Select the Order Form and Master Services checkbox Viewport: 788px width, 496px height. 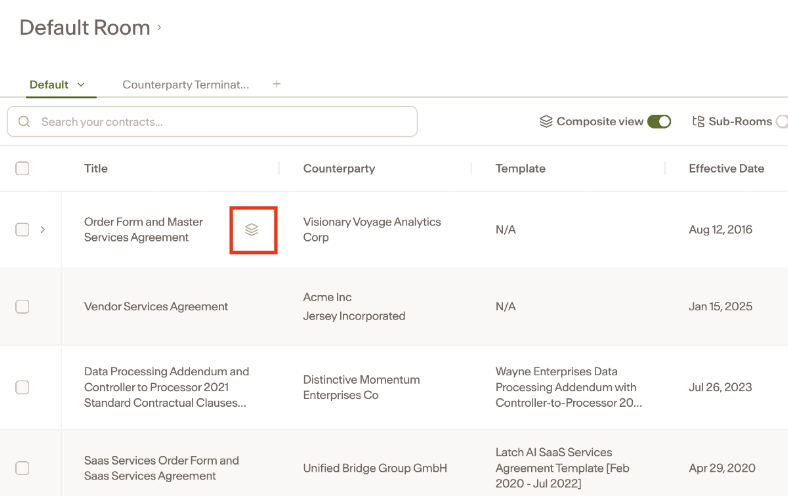click(22, 230)
